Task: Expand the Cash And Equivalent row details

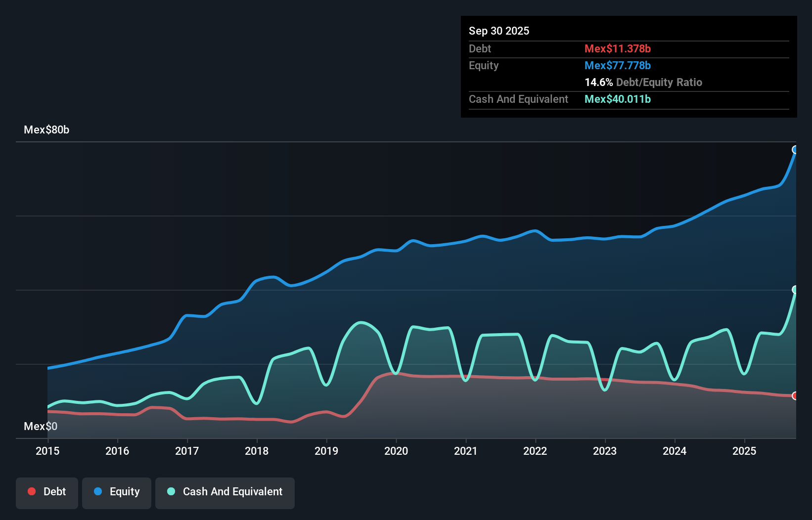Action: point(518,99)
